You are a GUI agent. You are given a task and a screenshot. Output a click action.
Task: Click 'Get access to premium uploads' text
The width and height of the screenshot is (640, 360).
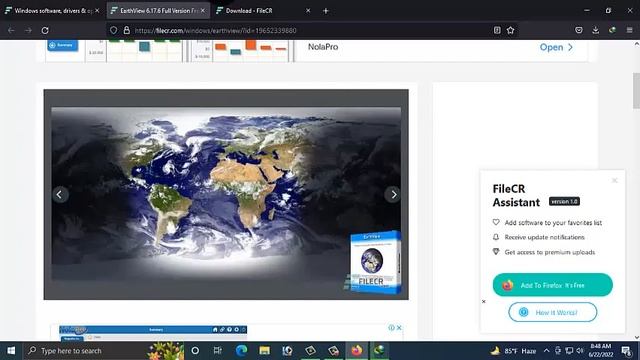[549, 252]
